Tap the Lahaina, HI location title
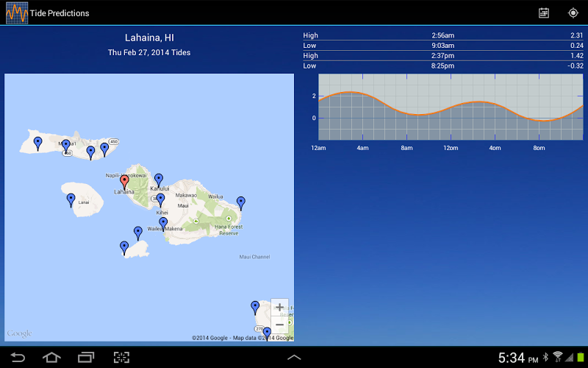The width and height of the screenshot is (588, 368). [149, 38]
